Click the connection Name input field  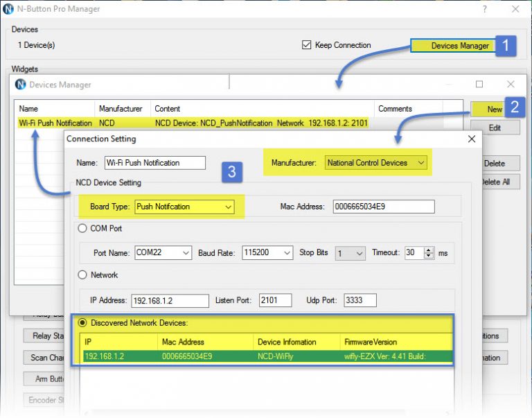pos(155,163)
